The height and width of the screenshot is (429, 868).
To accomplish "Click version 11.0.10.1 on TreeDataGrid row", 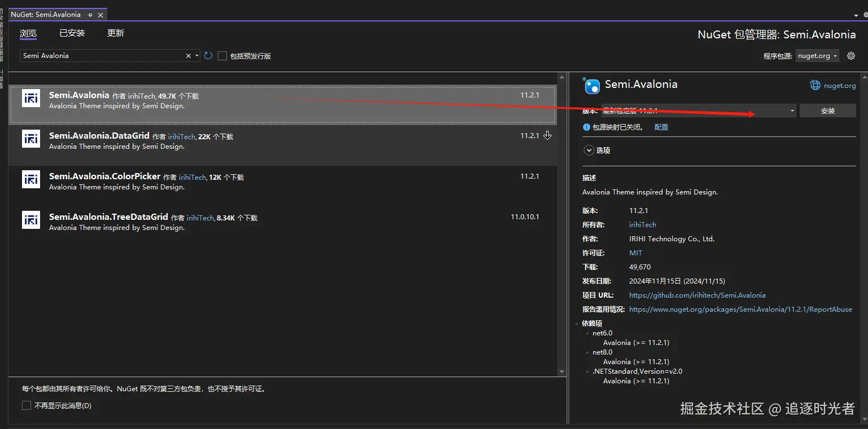I will (x=525, y=217).
